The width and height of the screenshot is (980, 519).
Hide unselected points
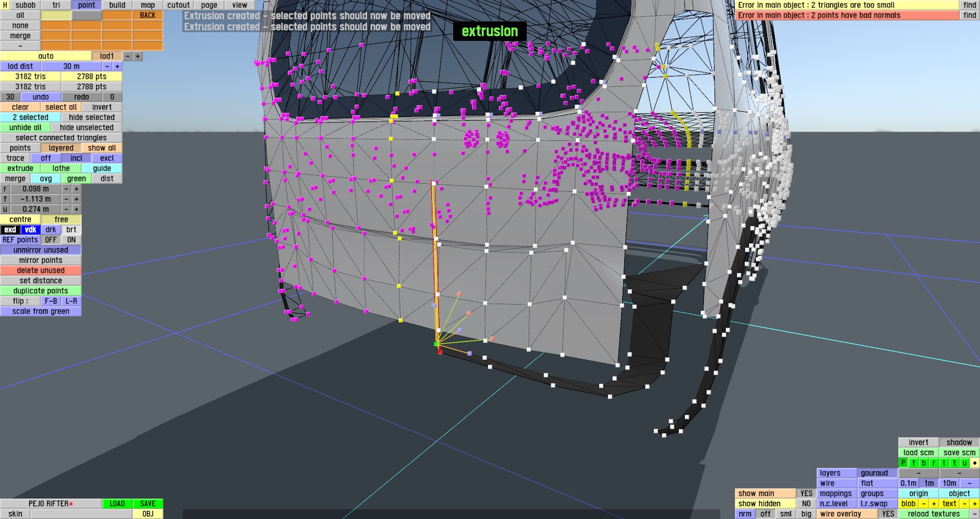(x=87, y=128)
